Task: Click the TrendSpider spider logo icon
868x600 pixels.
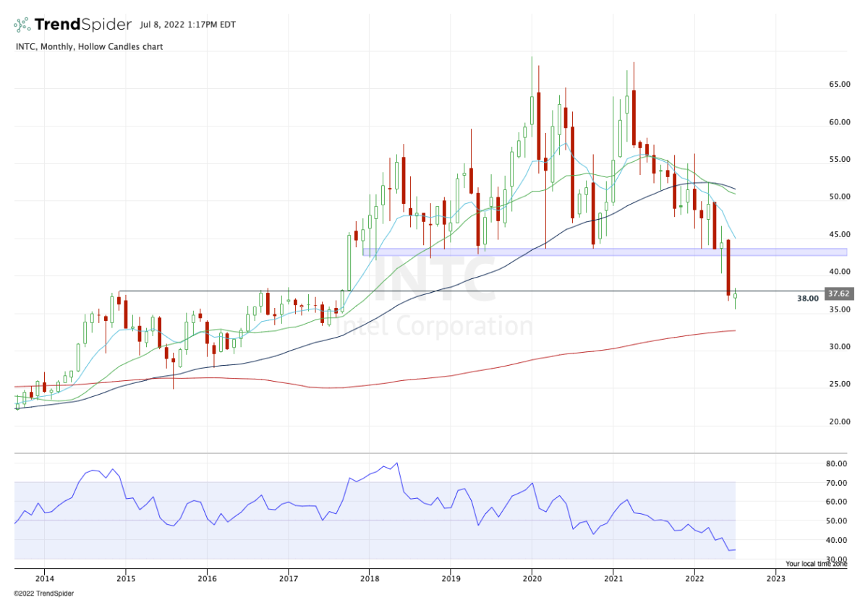Action: click(x=21, y=25)
